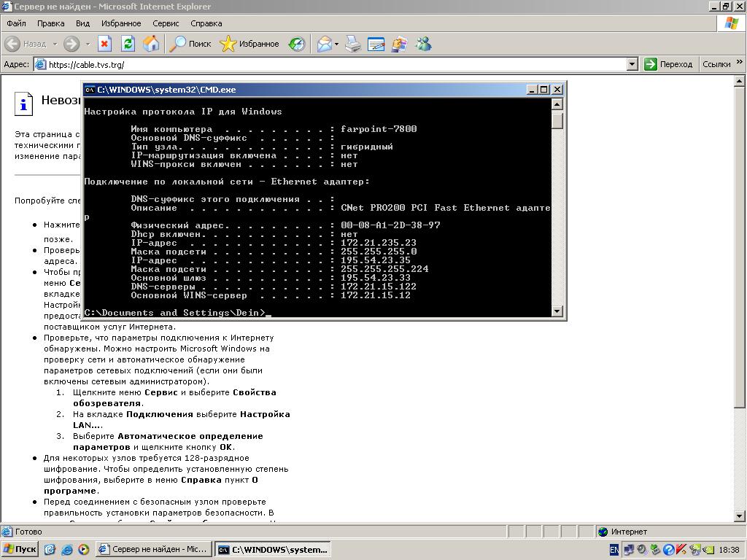
Task: Open the Файл menu
Action: [x=16, y=23]
